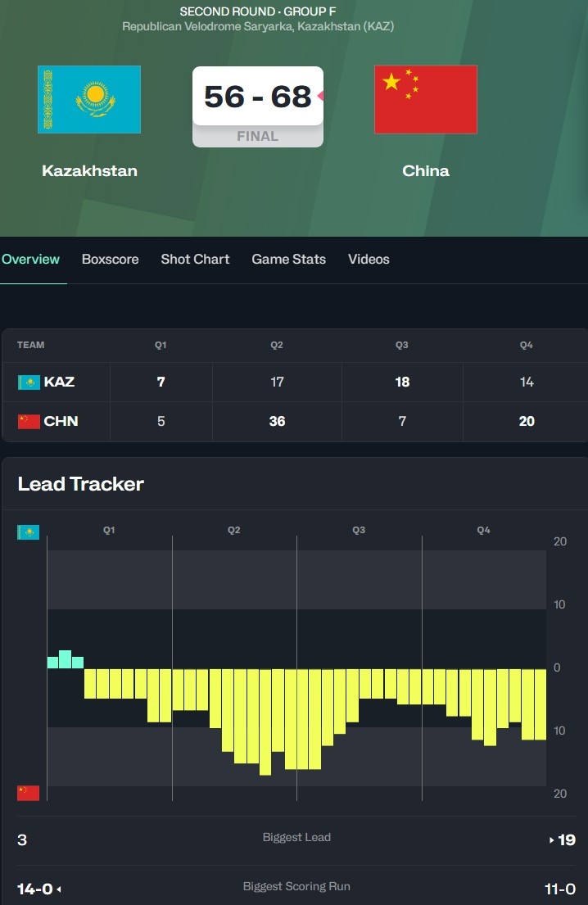
Task: Click the arrow marker next to 14-0 run
Action: click(59, 889)
